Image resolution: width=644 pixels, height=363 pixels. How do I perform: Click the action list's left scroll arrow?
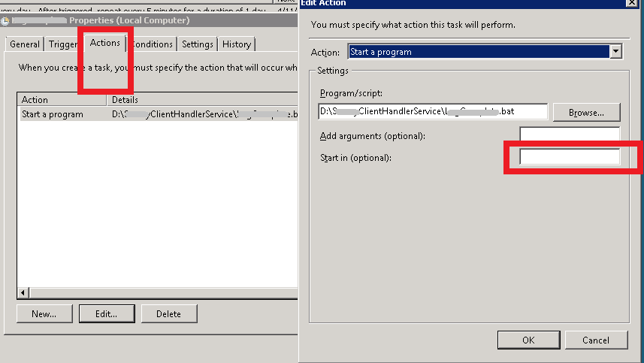(x=23, y=292)
